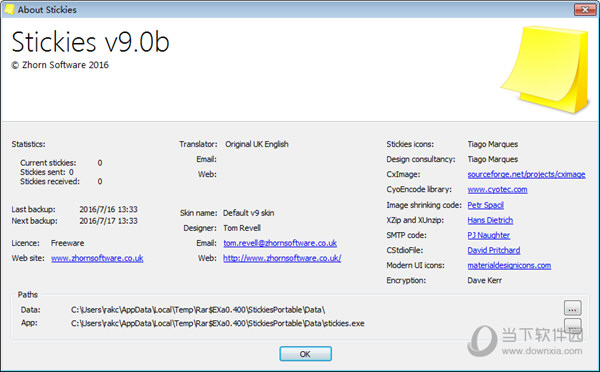This screenshot has height=372, width=600.
Task: Open Petr Spacil link
Action: click(485, 205)
